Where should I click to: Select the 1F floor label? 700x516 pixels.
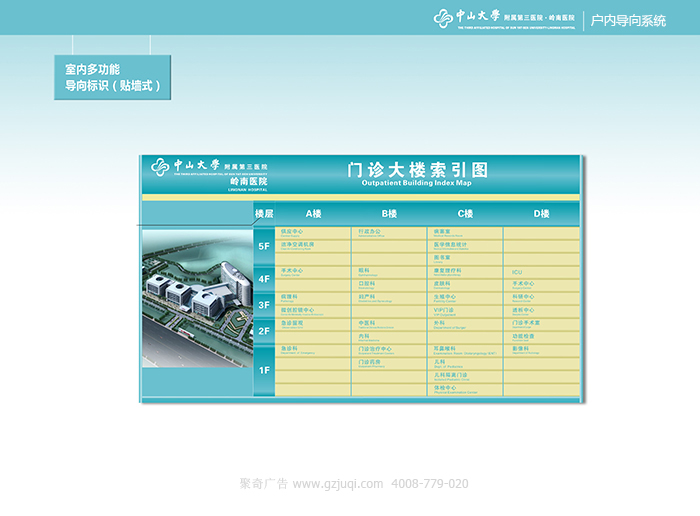[x=264, y=370]
